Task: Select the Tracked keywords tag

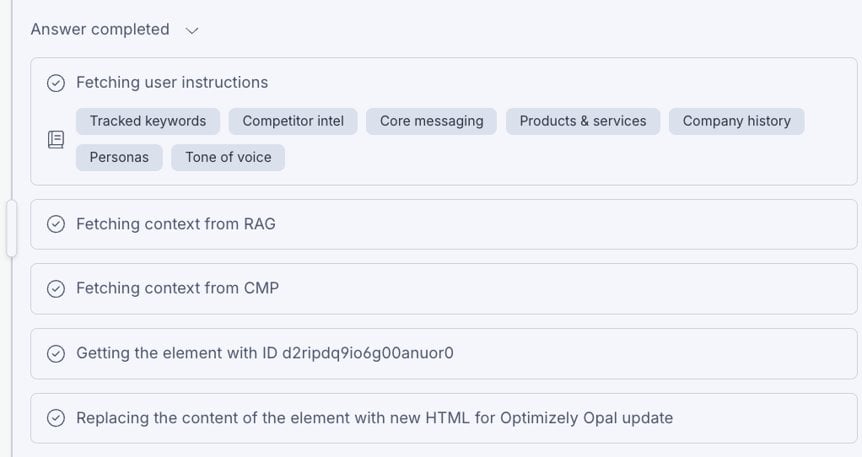Action: click(148, 121)
